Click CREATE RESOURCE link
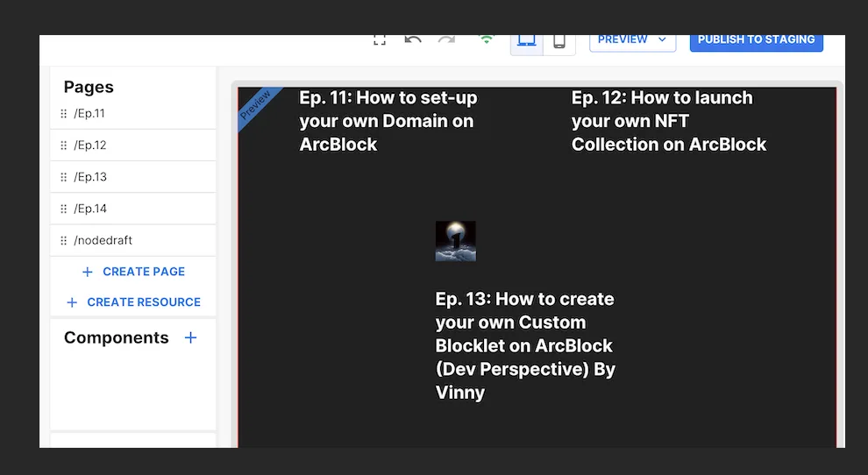 click(x=133, y=302)
